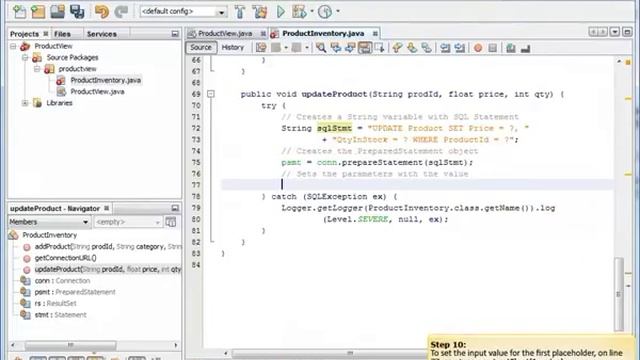Viewport: 640px width, 360px height.
Task: Open the Members dropdown in Navigator
Action: (49, 222)
